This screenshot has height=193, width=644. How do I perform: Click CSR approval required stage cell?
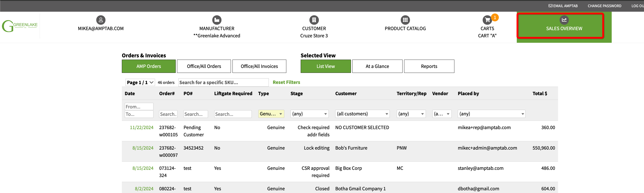315,172
